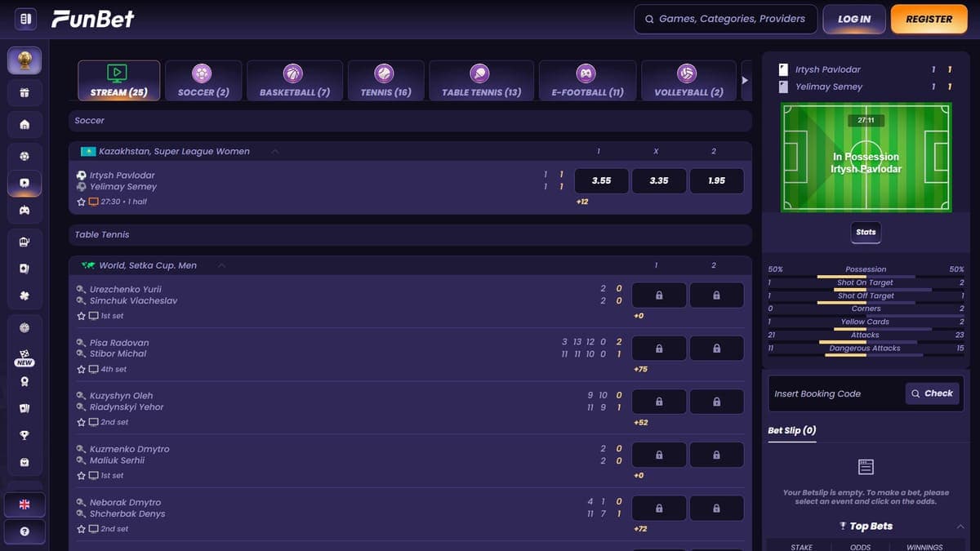980x551 pixels.
Task: Switch to the Basketball (7) tab
Action: pyautogui.click(x=295, y=80)
